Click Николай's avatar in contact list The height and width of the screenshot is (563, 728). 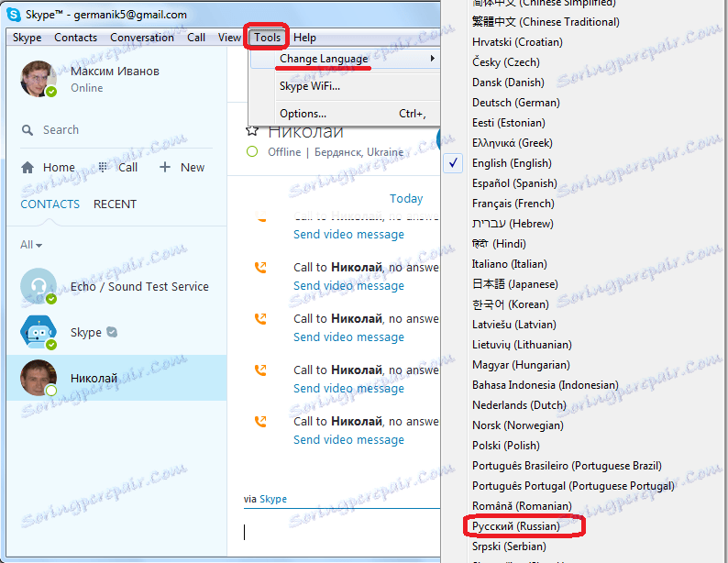(39, 378)
